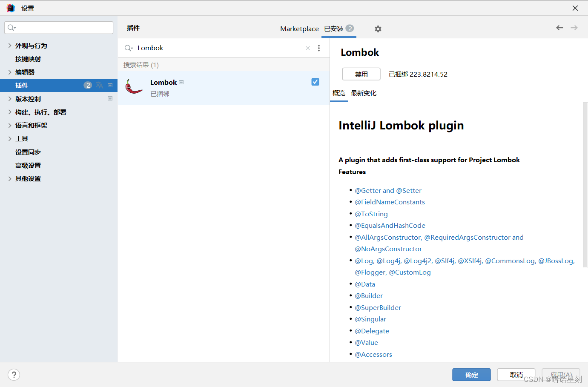Click the 搜索结果 (1) label
This screenshot has height=387, width=588.
tap(141, 65)
